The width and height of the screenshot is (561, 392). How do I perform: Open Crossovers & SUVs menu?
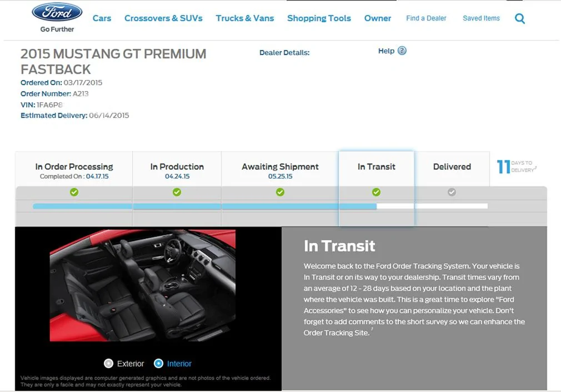coord(163,18)
